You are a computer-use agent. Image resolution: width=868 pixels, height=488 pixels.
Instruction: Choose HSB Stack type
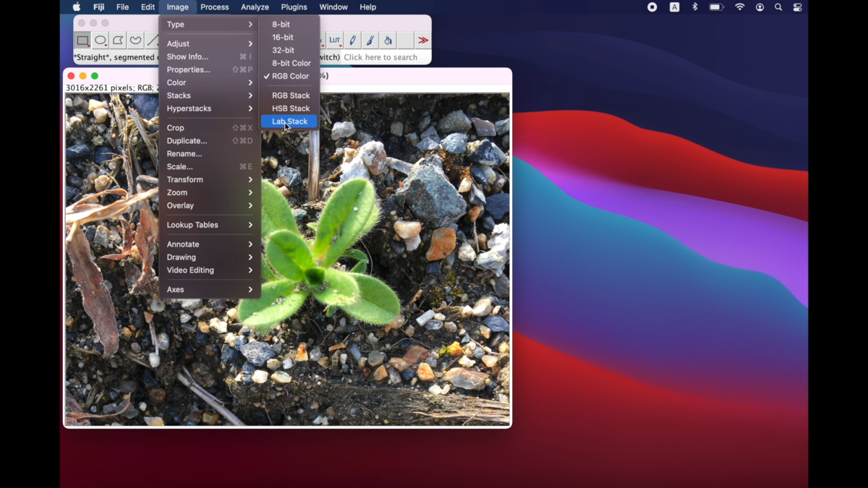pos(289,108)
